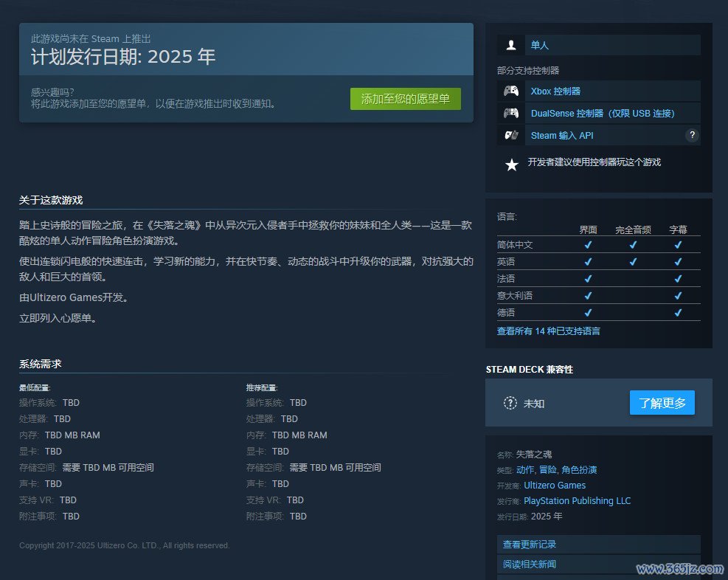Click the 发行日期: 2025 年 detail line

(530, 517)
